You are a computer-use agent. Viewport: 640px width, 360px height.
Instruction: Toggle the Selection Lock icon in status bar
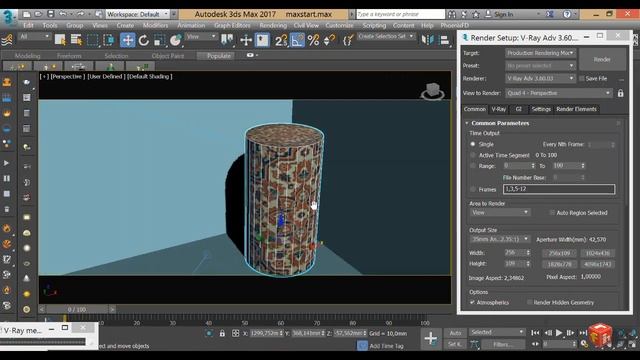(222, 333)
